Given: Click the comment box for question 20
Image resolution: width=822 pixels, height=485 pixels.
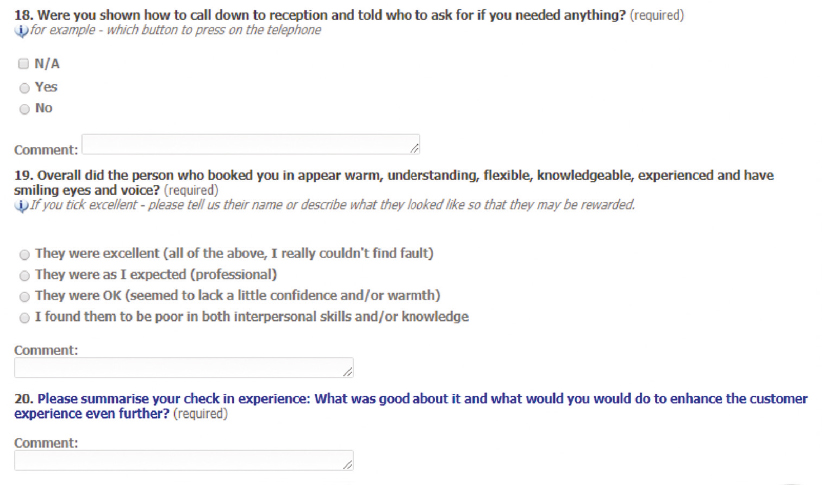Looking at the screenshot, I should click(183, 460).
